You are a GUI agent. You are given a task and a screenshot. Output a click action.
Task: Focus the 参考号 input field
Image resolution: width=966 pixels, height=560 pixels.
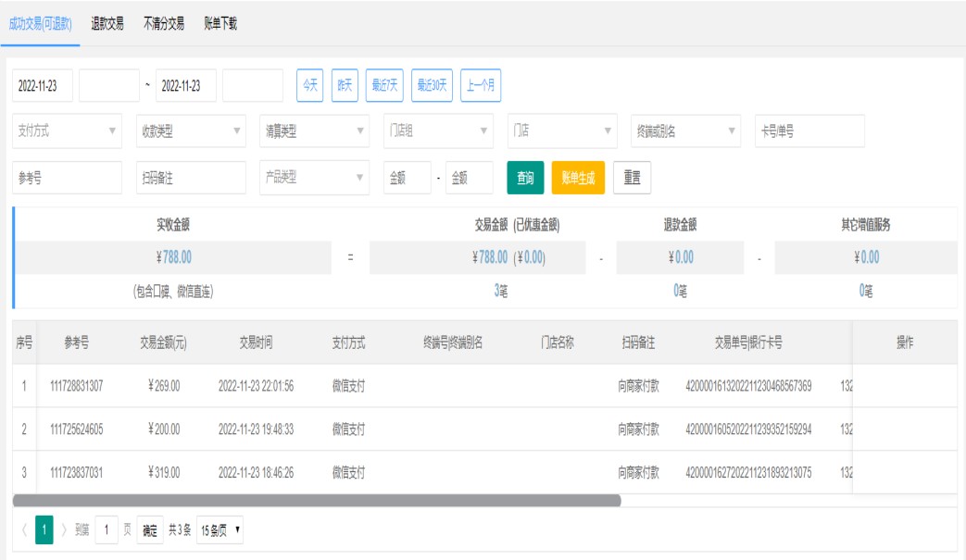tap(68, 178)
